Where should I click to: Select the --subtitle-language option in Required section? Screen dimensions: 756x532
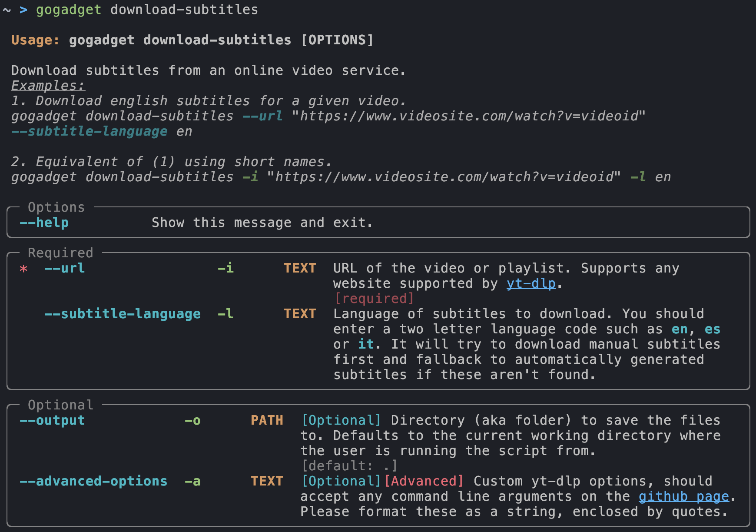tap(122, 314)
